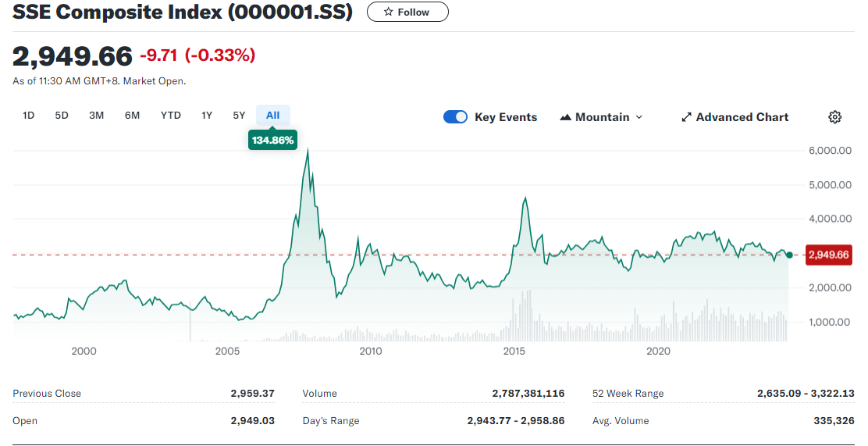
Task: Select the 1Y time range tab
Action: 207,116
